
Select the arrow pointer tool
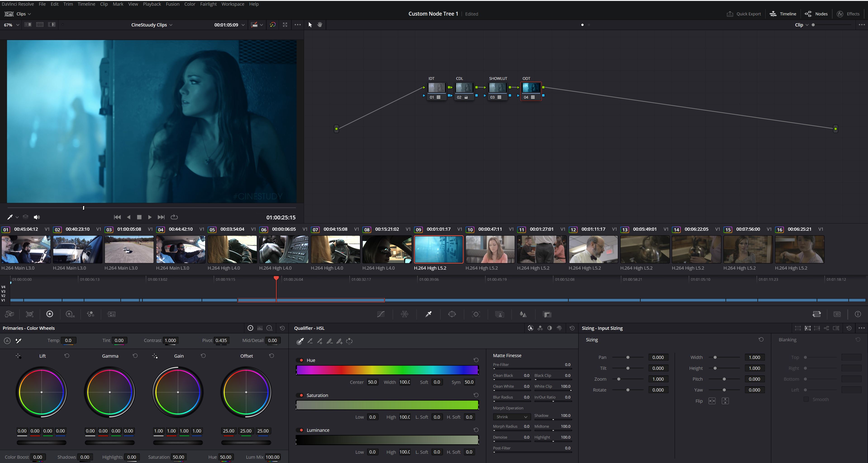[x=310, y=25]
